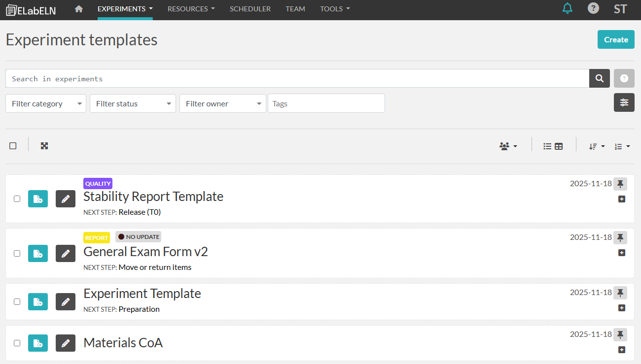The image size is (641, 364).
Task: Edit Stability Report Template with pencil
Action: [66, 199]
